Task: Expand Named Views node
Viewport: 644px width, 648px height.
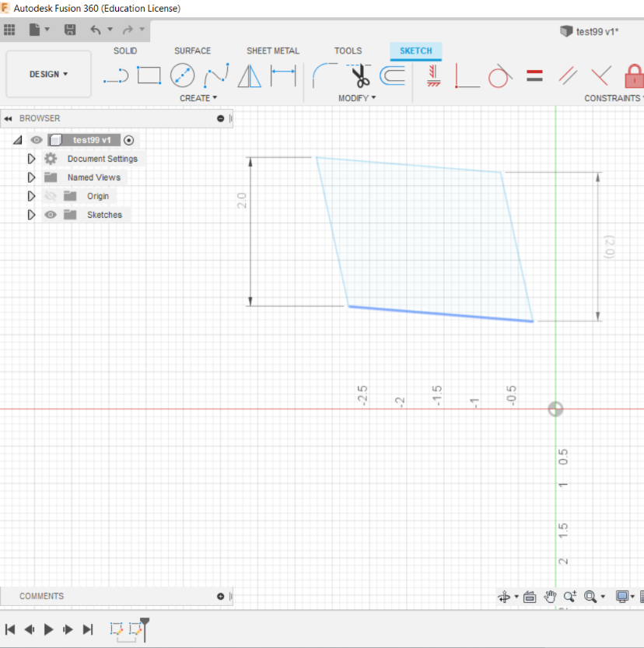Action: (31, 177)
